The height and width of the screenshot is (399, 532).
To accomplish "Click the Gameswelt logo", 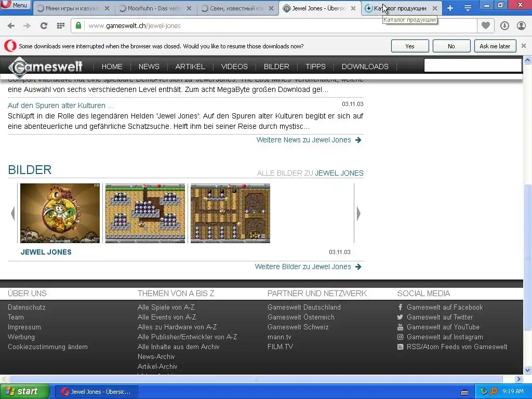I will [x=46, y=66].
